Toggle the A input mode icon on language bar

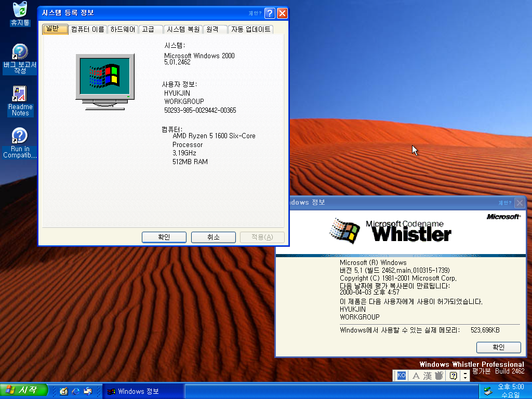pos(416,376)
